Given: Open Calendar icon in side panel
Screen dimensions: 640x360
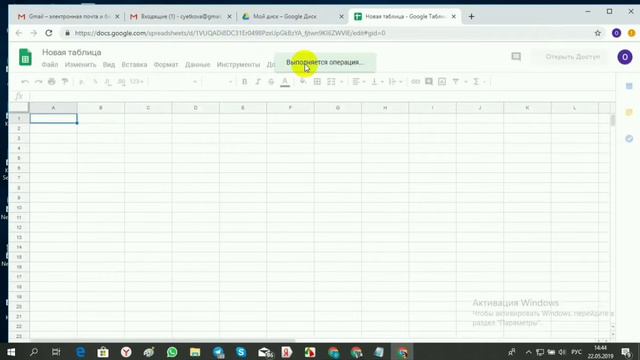Looking at the screenshot, I should tap(629, 86).
